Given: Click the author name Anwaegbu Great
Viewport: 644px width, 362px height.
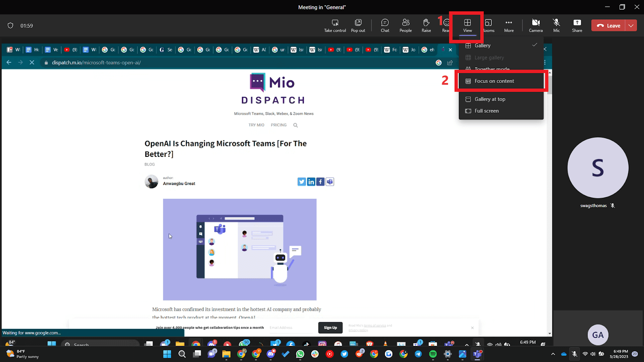Looking at the screenshot, I should 179,183.
